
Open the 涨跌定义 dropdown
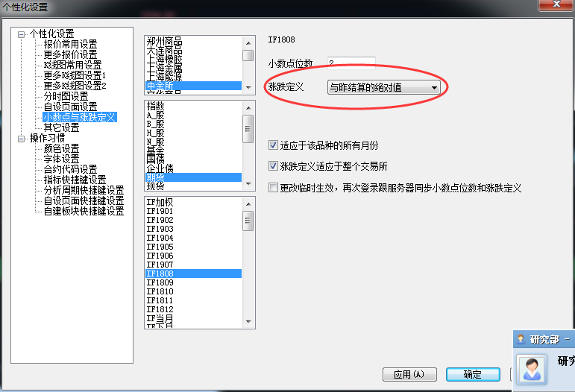[383, 87]
